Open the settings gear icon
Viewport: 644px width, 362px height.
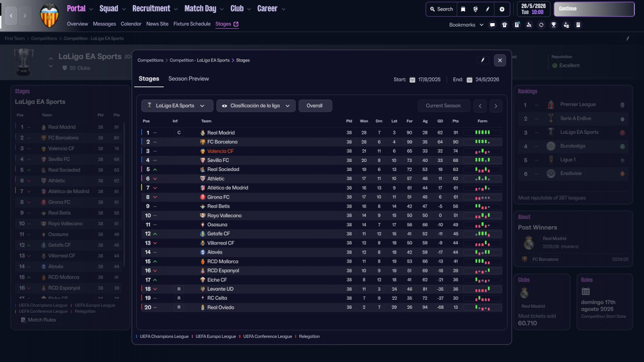pos(502,9)
